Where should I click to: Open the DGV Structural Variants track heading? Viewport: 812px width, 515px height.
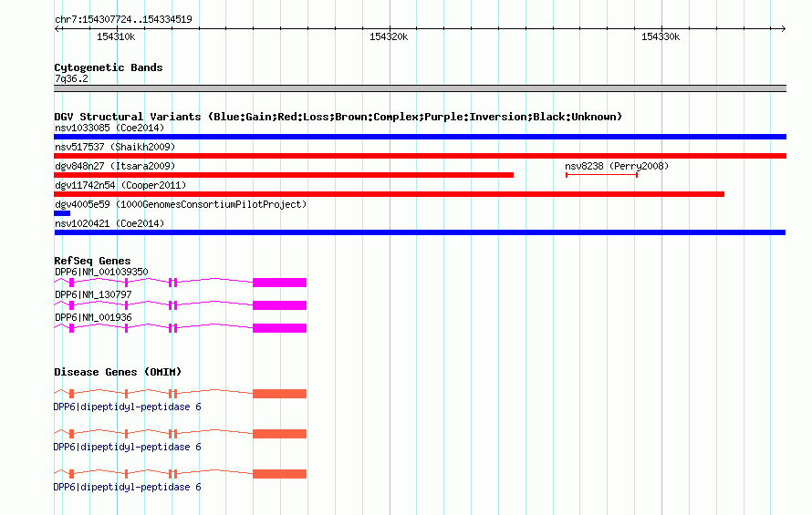coord(338,117)
